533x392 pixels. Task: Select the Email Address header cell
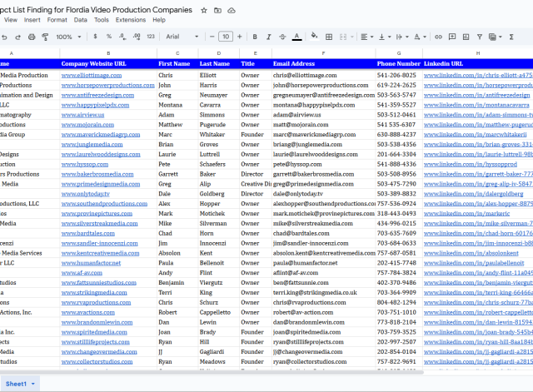pyautogui.click(x=324, y=64)
